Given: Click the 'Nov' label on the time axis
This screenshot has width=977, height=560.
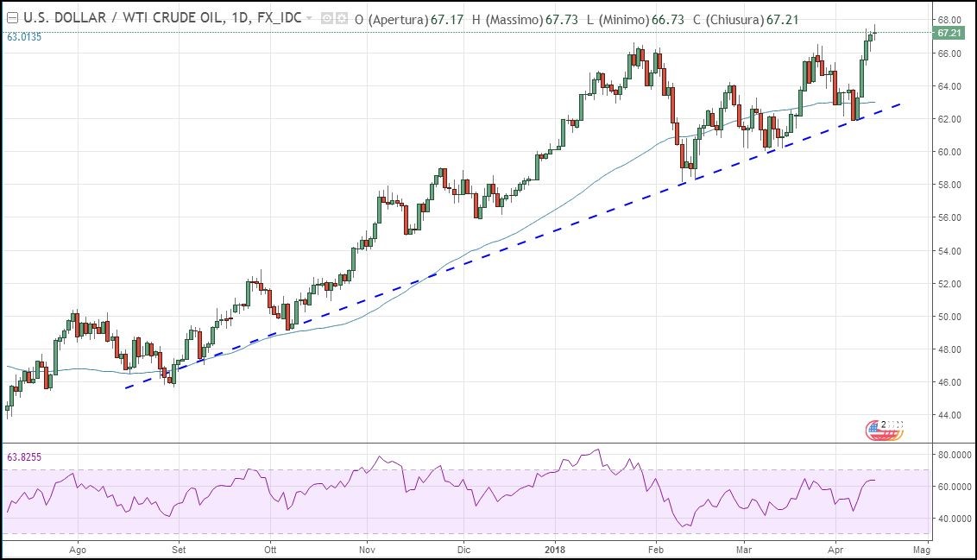Looking at the screenshot, I should click(x=368, y=548).
